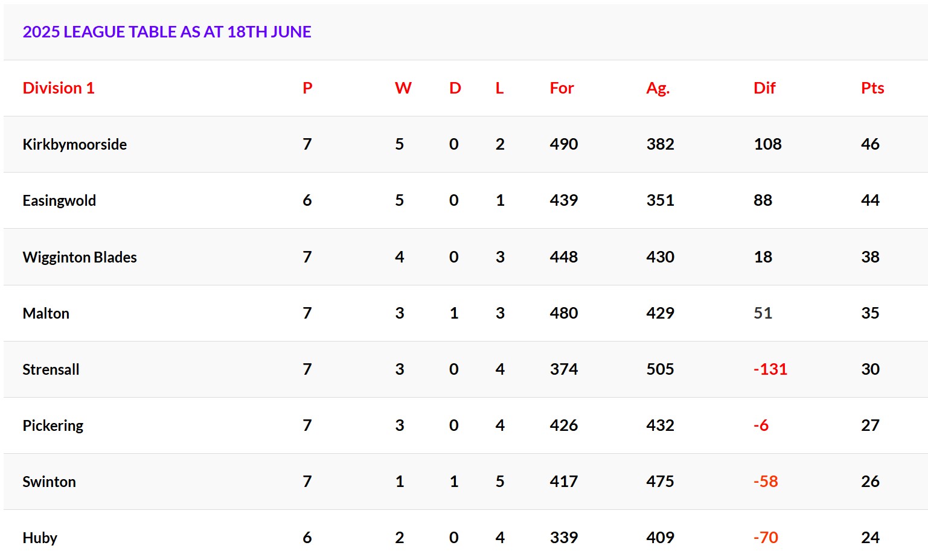Select the Kirkbymoorside team name
The width and height of the screenshot is (928, 560).
[75, 144]
